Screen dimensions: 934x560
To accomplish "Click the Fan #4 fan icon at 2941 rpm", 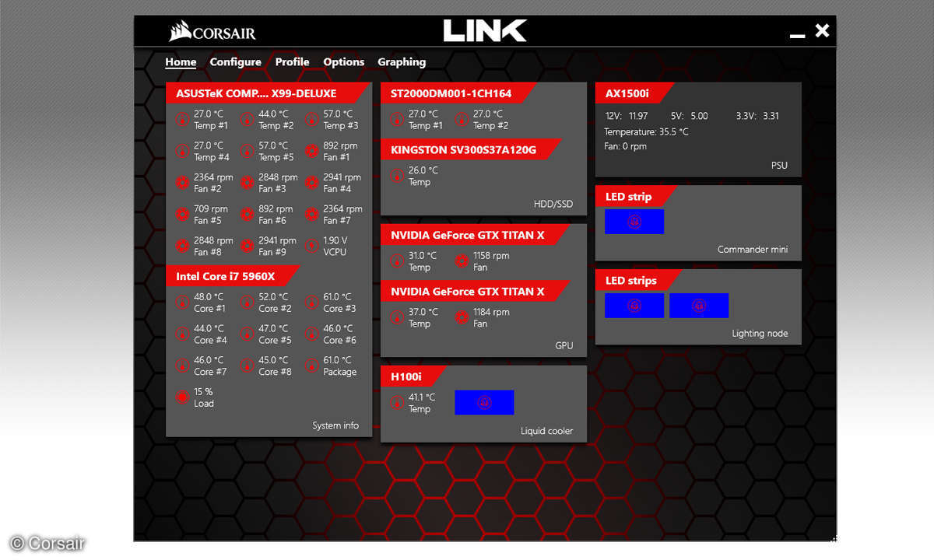I will coord(311,183).
